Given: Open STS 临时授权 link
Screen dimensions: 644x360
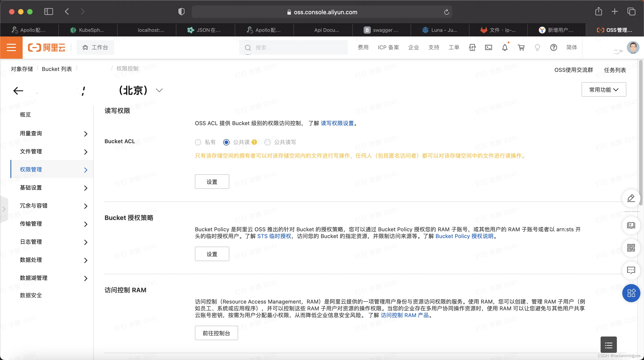Looking at the screenshot, I should coord(274,236).
